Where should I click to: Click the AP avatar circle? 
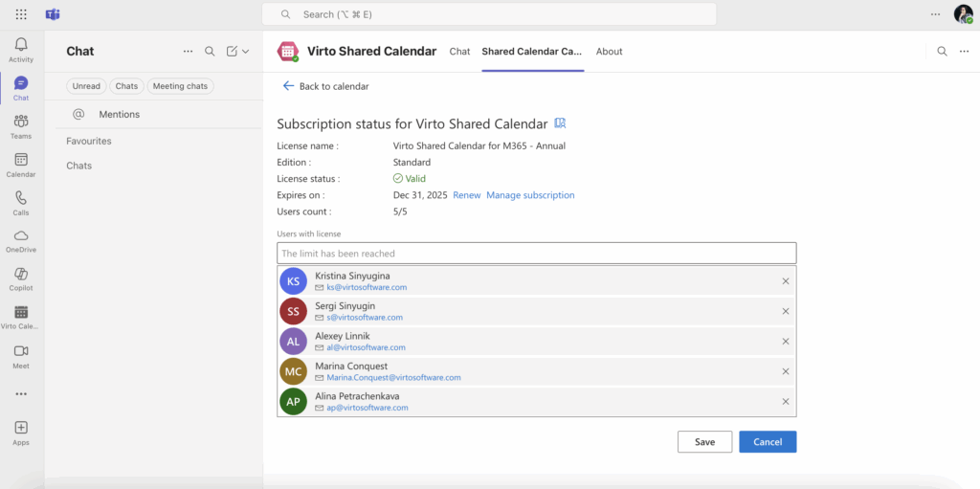[293, 402]
